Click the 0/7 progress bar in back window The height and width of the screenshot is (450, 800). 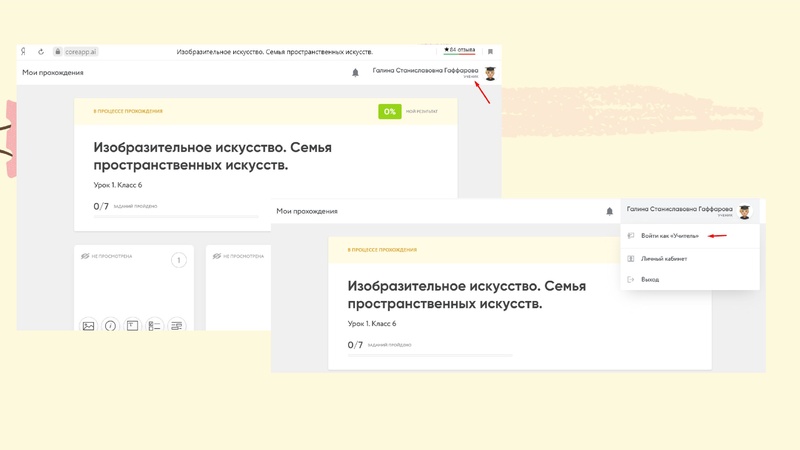click(176, 217)
